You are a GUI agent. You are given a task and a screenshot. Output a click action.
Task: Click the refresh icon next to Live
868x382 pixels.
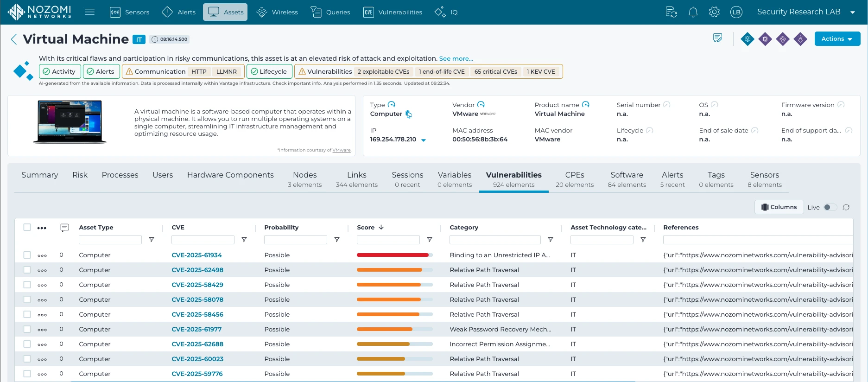click(x=846, y=207)
